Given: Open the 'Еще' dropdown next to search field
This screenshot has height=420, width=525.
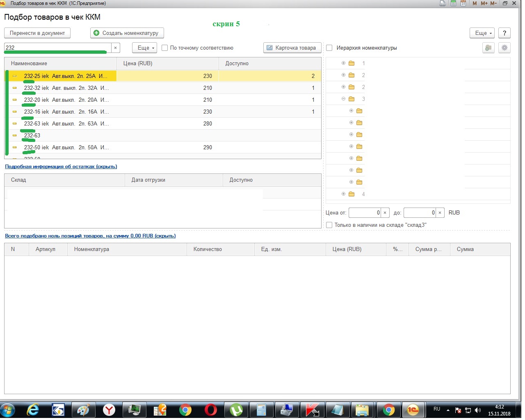Looking at the screenshot, I should (x=144, y=48).
